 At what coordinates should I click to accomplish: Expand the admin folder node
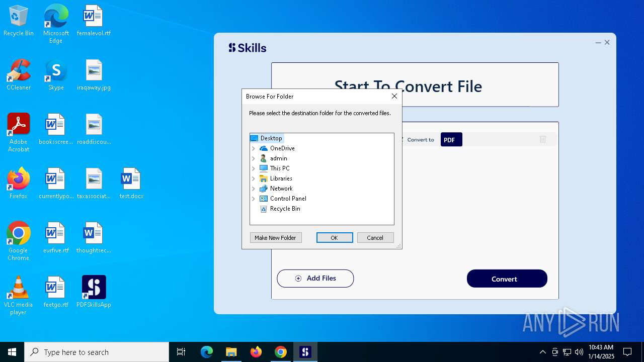pos(254,158)
